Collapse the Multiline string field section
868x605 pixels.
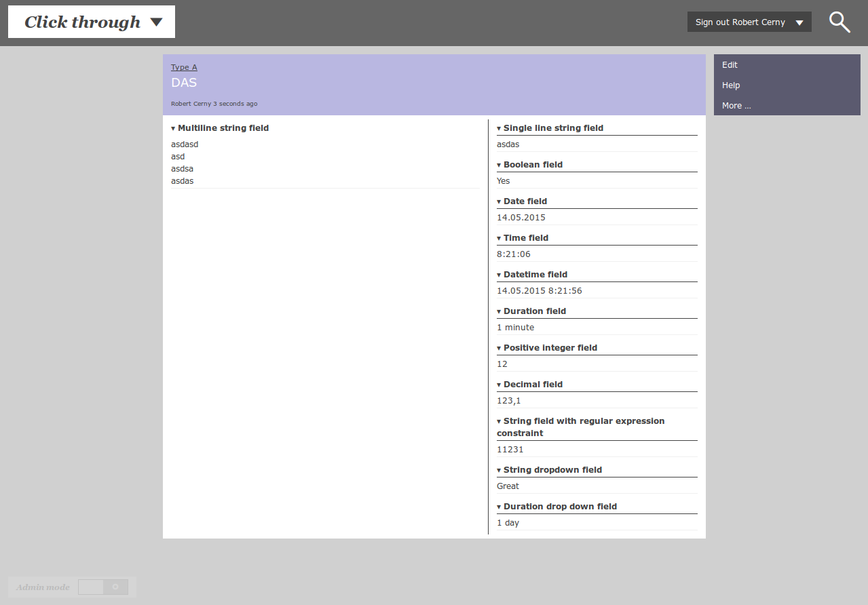click(174, 128)
